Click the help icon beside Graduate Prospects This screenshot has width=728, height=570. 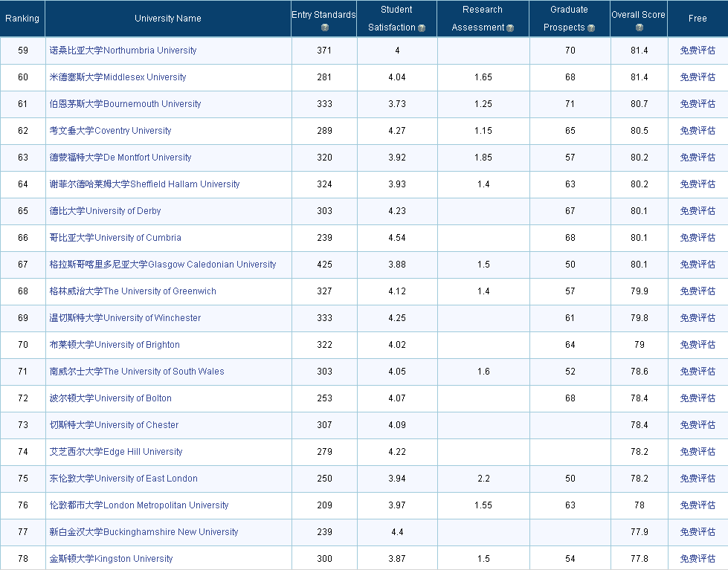[x=591, y=28]
